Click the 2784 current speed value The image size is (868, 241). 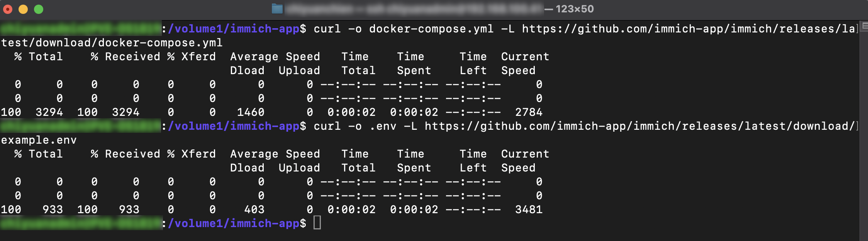pyautogui.click(x=529, y=112)
